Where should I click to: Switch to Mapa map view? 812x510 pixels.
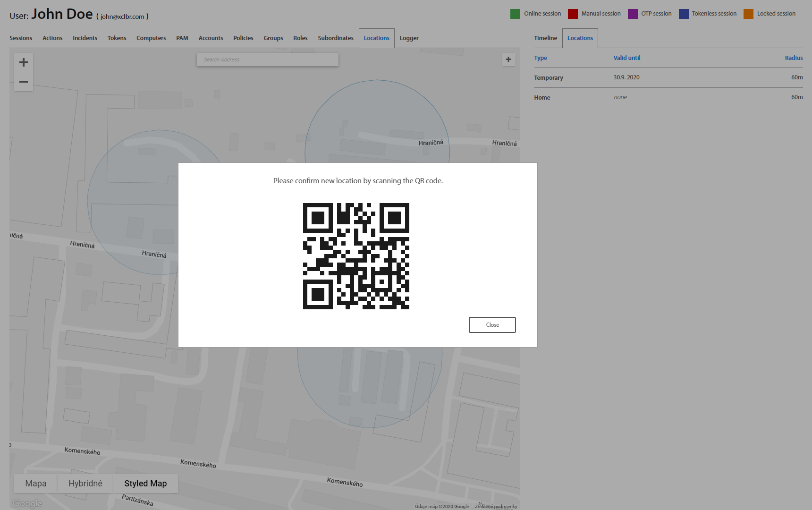[36, 484]
